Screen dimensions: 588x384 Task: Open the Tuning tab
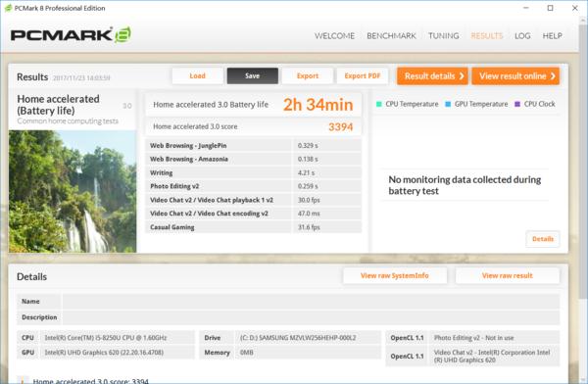444,35
